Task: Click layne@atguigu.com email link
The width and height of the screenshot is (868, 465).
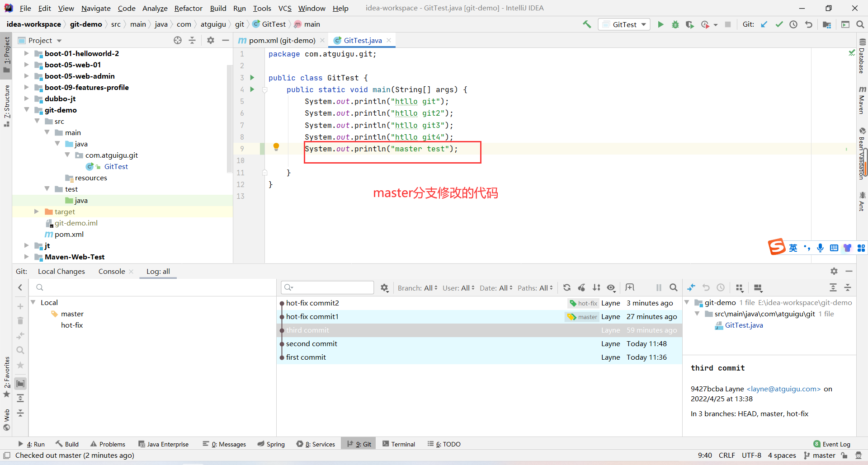Action: (x=783, y=389)
